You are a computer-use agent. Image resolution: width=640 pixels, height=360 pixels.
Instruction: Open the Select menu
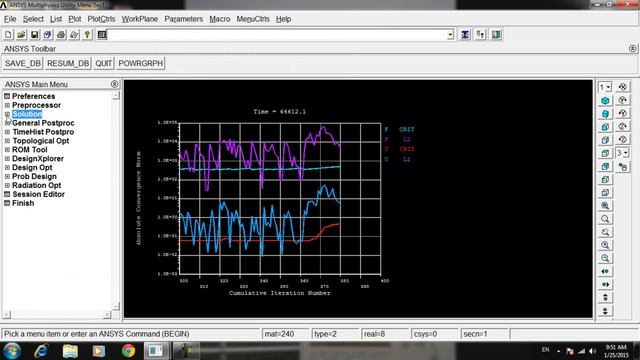coord(33,19)
